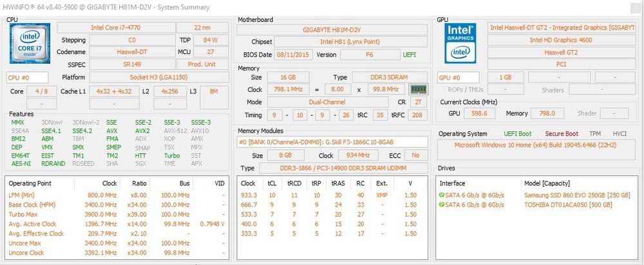This screenshot has width=644, height=265.
Task: Click the Haswell GT2 GPU field
Action: 561,53
